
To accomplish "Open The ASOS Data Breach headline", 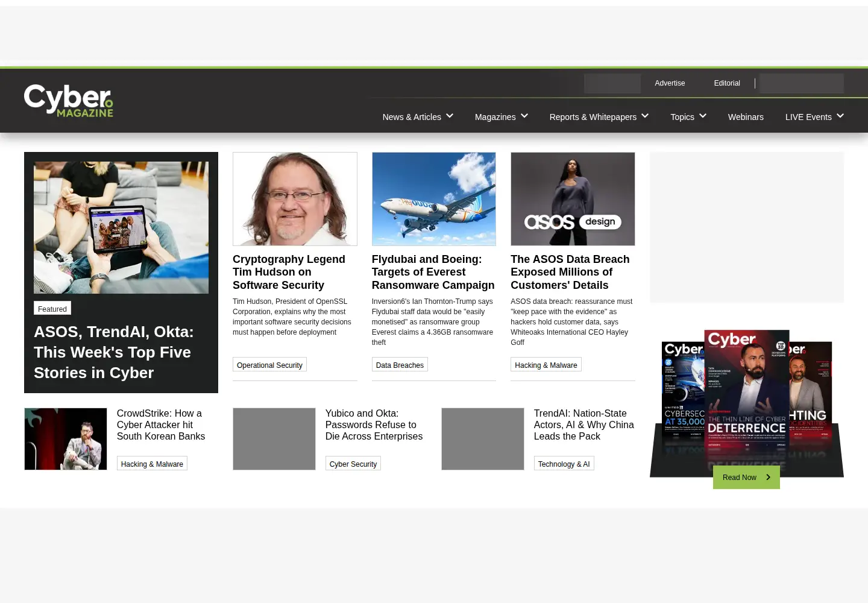I will pos(570,272).
